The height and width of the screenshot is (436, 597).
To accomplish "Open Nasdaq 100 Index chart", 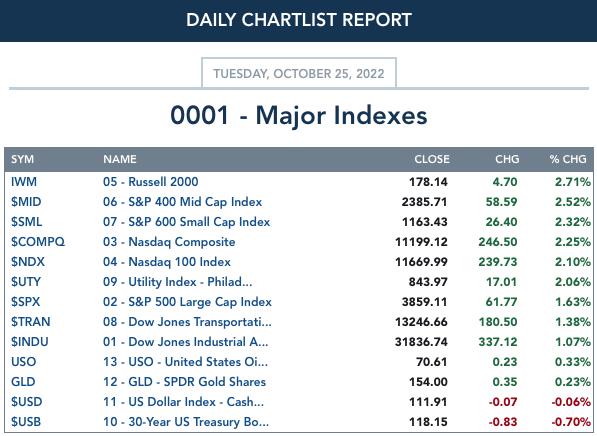I will 167,262.
